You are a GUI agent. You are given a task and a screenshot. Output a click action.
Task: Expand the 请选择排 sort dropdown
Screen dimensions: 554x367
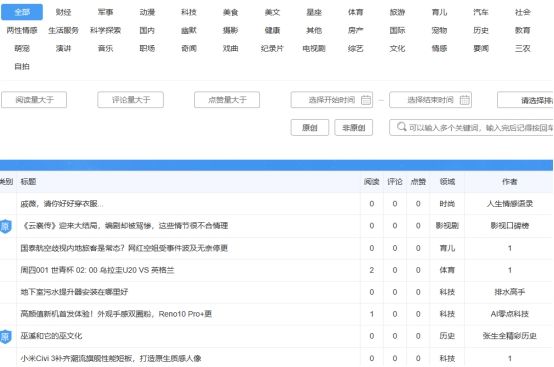(525, 100)
